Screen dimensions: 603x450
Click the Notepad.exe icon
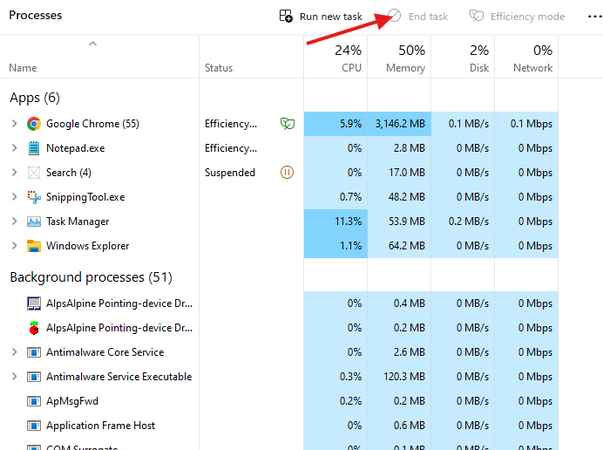point(34,148)
